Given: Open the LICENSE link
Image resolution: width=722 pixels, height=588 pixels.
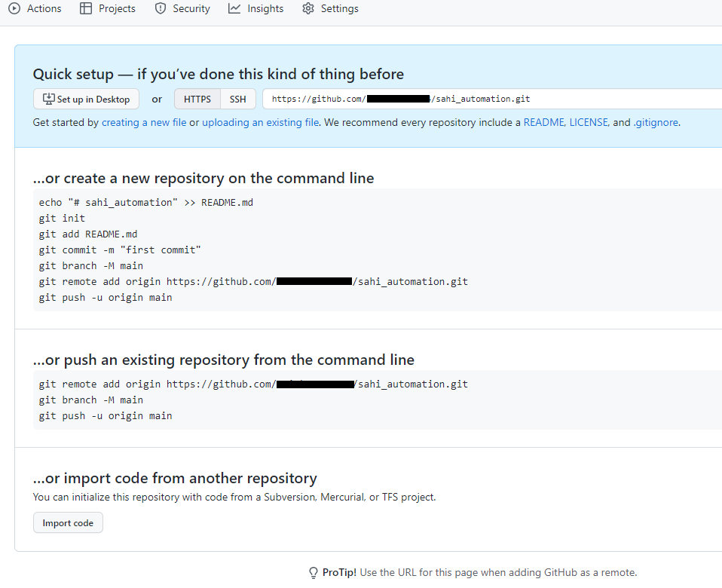Looking at the screenshot, I should [x=589, y=122].
